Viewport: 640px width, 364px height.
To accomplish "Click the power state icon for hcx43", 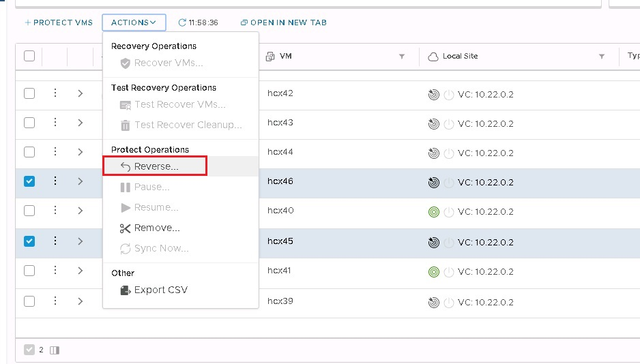I will click(448, 124).
